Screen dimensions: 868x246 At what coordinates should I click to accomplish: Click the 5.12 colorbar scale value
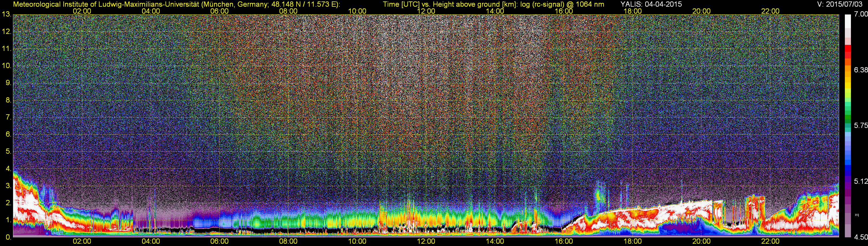coord(861,181)
